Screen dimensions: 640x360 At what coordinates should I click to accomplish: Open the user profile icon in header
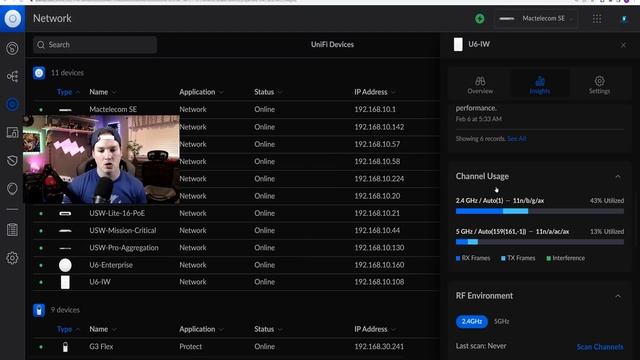(x=624, y=18)
